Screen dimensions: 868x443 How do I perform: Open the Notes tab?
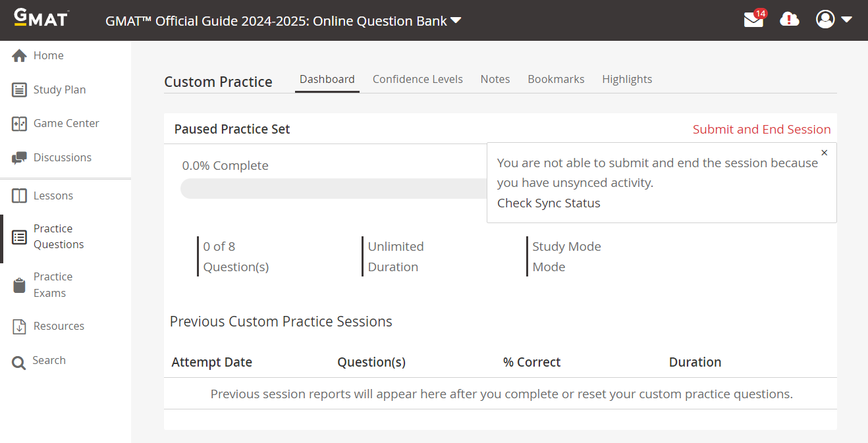point(495,79)
